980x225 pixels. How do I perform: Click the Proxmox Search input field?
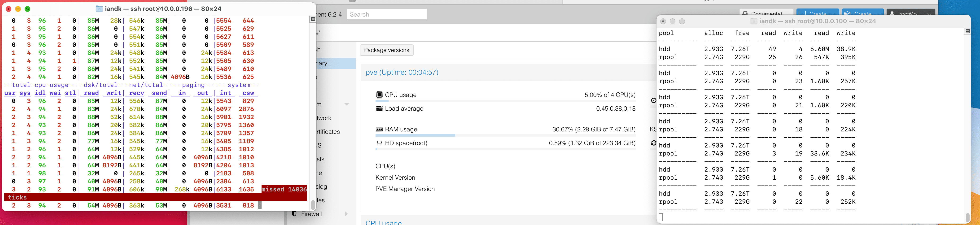click(x=386, y=14)
